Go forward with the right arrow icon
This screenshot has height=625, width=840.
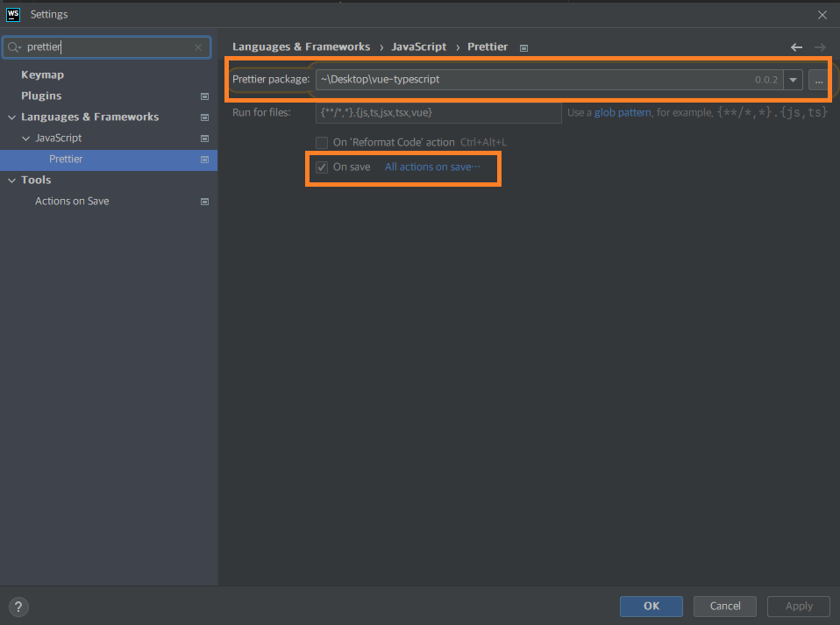(820, 47)
